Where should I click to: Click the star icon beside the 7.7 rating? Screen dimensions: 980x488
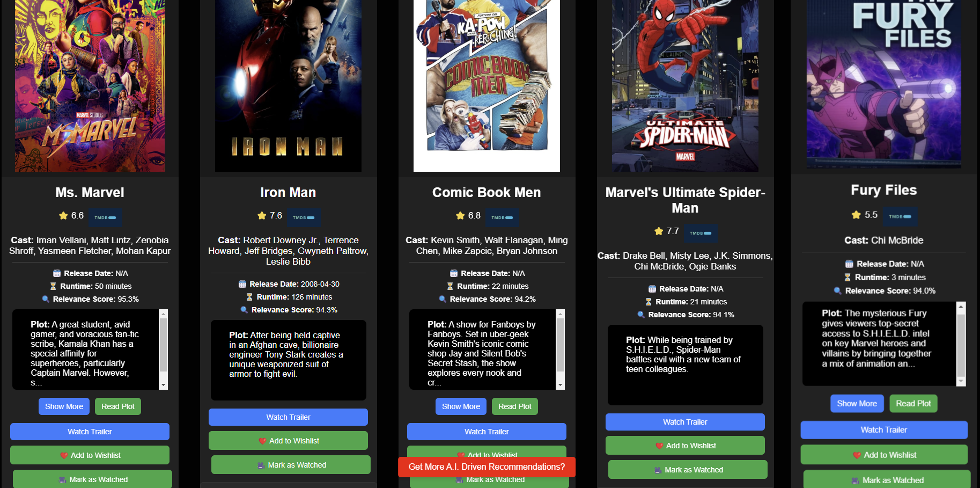click(x=659, y=231)
